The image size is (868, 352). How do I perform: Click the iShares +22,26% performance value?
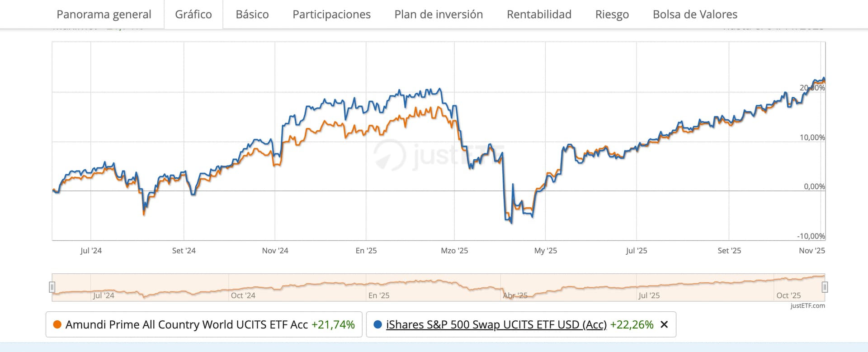tap(632, 324)
